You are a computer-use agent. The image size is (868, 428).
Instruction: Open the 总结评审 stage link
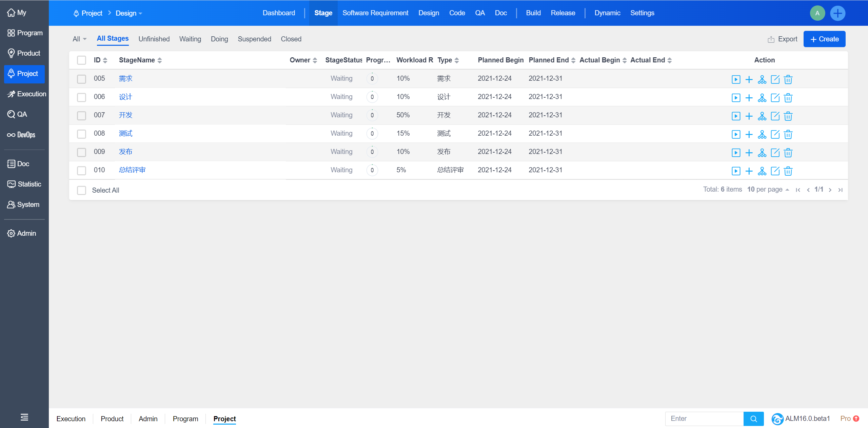(132, 170)
